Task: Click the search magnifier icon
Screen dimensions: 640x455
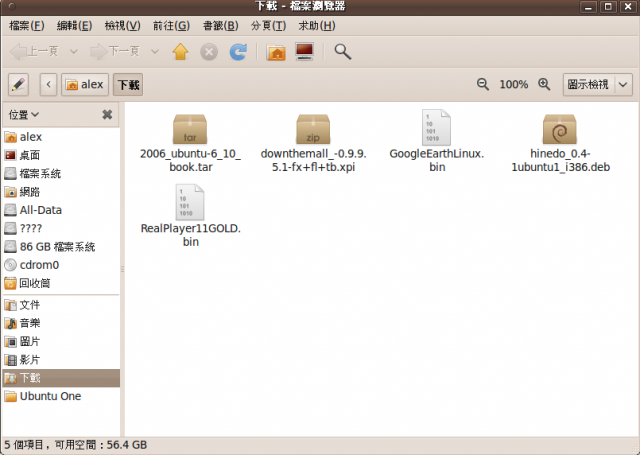Action: pos(342,52)
